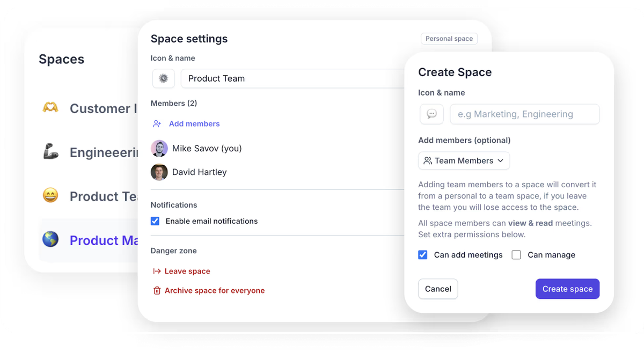Click Leave space link
Screen dimensions: 644x352
click(x=187, y=272)
